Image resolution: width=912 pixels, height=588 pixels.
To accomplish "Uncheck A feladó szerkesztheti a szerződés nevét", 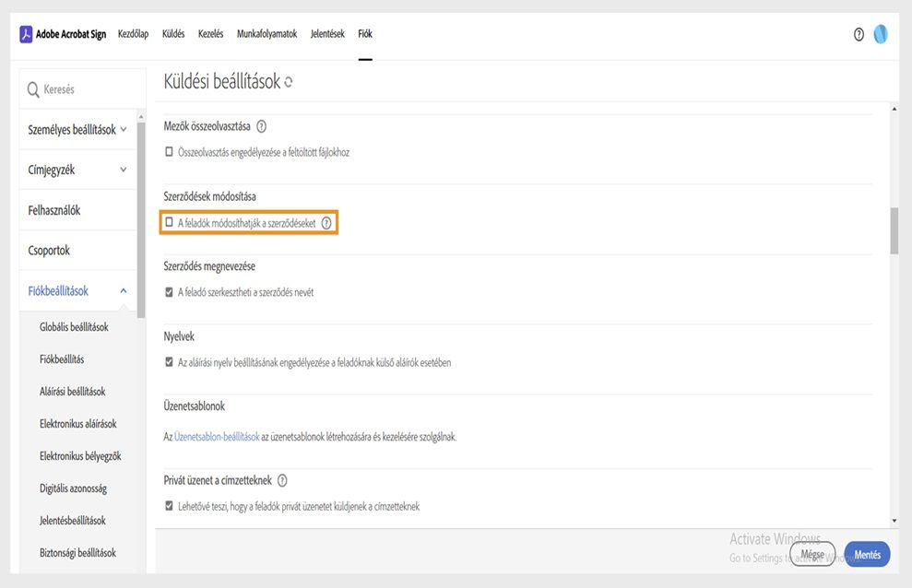I will point(169,292).
